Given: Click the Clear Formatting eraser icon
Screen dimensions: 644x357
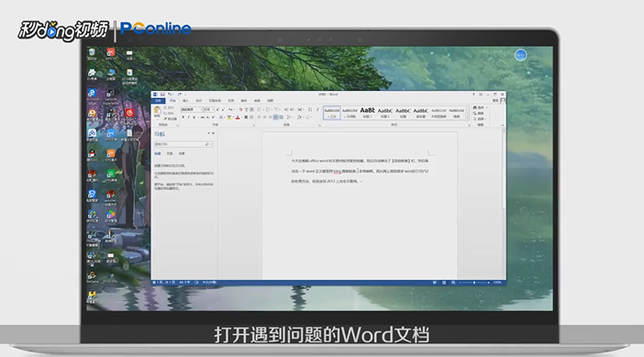Looking at the screenshot, I should tap(240, 109).
